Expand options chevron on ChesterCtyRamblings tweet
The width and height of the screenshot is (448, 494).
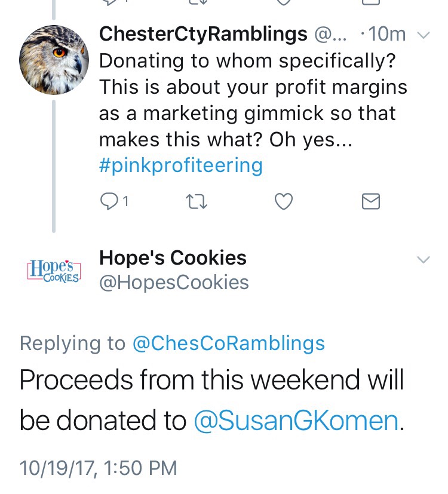coord(423,35)
